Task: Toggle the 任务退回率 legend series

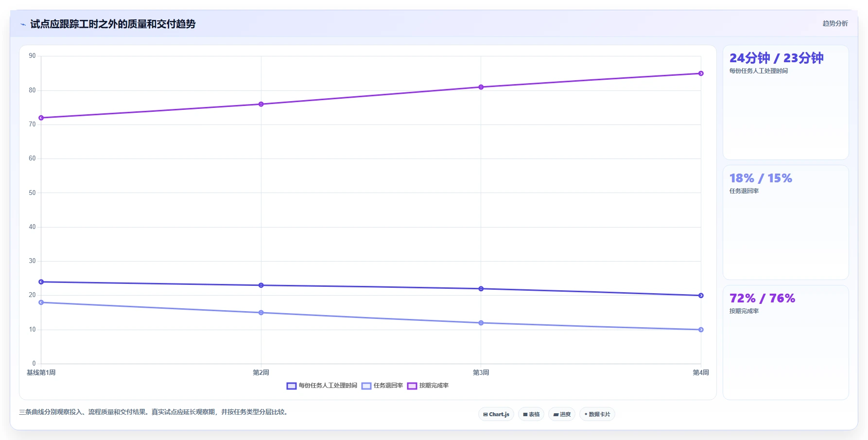Action: coord(382,386)
